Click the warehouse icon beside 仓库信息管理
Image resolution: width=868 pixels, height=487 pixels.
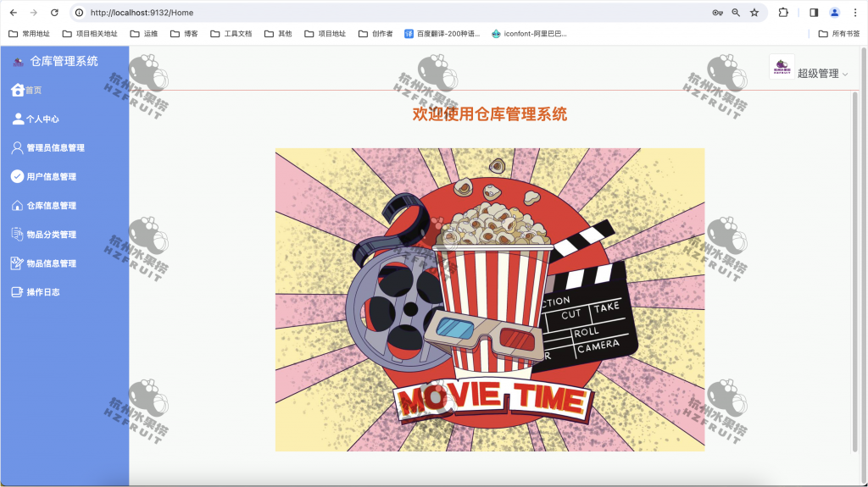pos(17,205)
